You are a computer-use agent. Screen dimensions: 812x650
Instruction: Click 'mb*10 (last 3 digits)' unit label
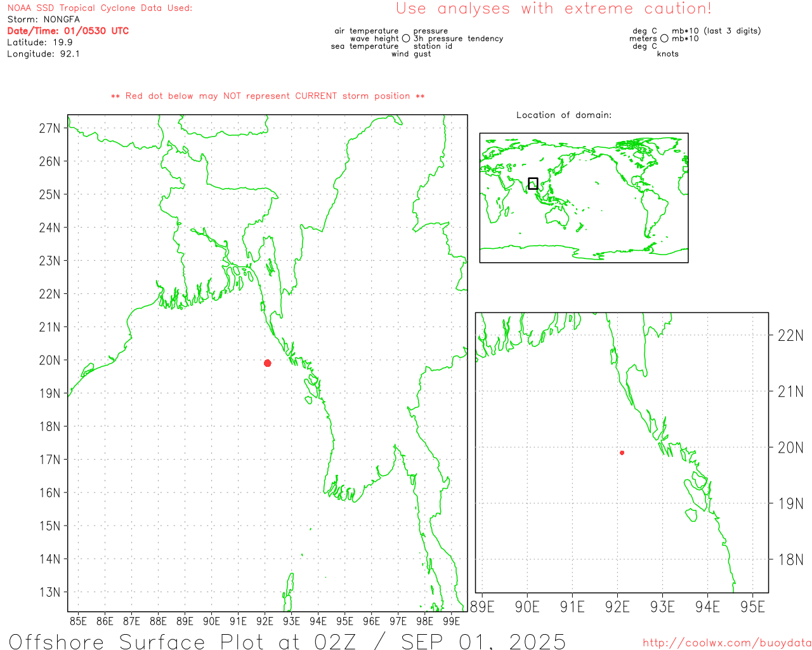coord(716,30)
